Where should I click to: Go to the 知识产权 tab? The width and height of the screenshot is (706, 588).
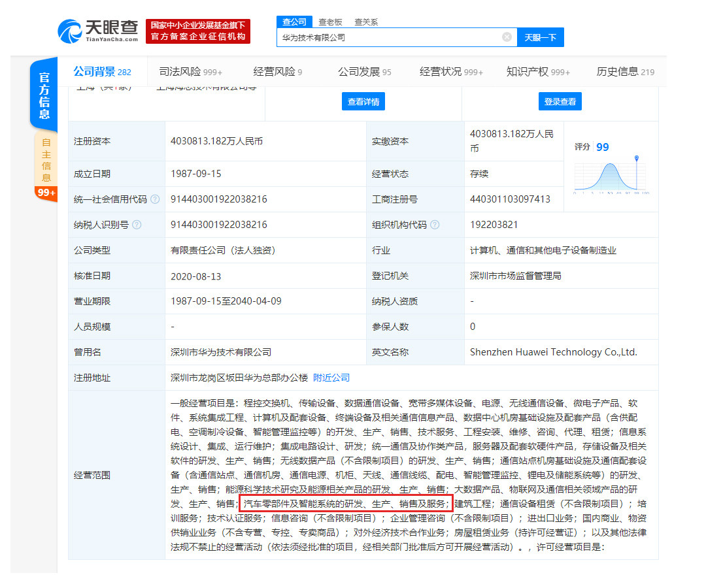coord(538,72)
